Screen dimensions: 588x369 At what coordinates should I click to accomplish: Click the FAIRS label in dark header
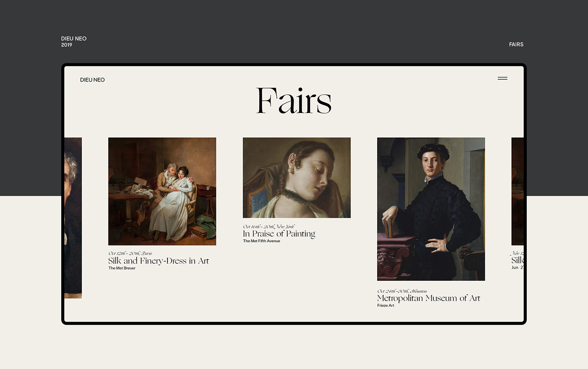tap(516, 44)
